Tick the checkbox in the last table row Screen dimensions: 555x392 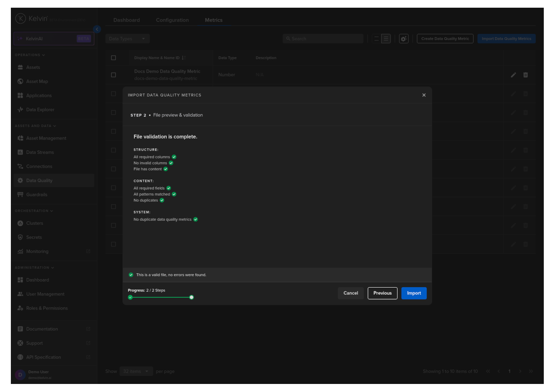[114, 244]
